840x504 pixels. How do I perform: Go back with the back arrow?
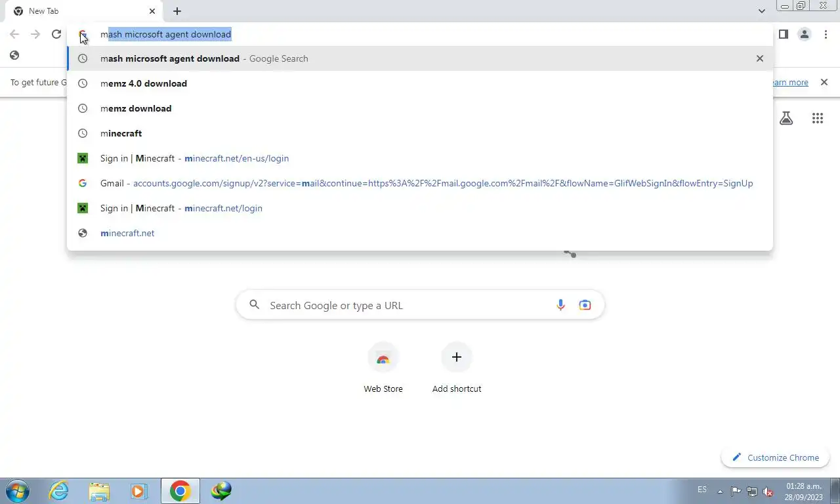[14, 34]
